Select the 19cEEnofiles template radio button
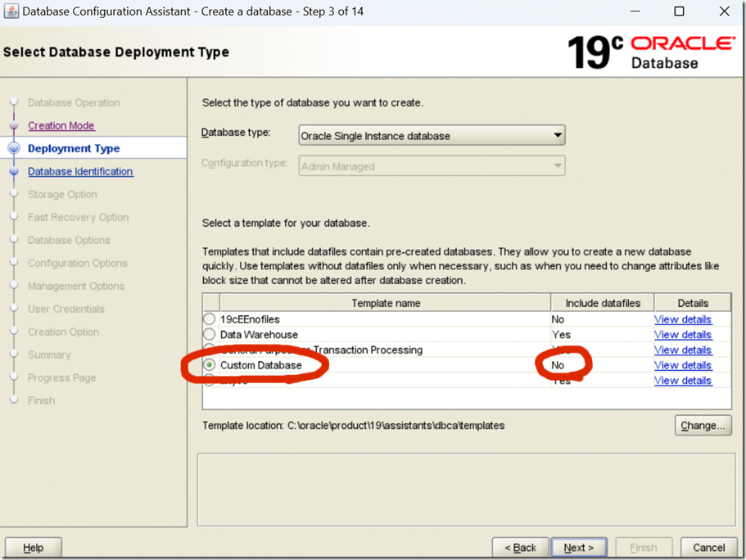This screenshot has width=746, height=560. 210,319
